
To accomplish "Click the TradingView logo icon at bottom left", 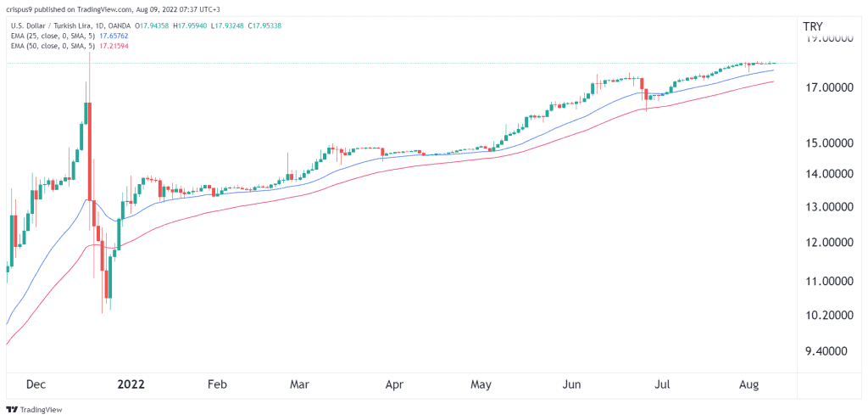I will tap(12, 408).
